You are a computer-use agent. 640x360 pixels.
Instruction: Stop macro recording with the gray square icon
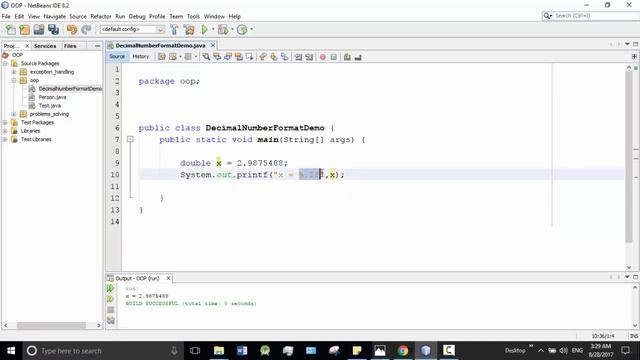point(333,57)
